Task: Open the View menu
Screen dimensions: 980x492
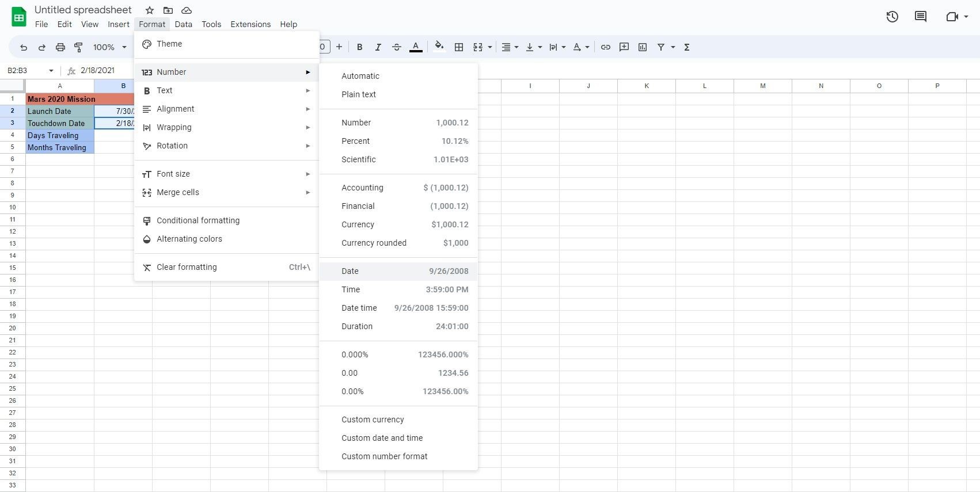Action: pos(90,24)
